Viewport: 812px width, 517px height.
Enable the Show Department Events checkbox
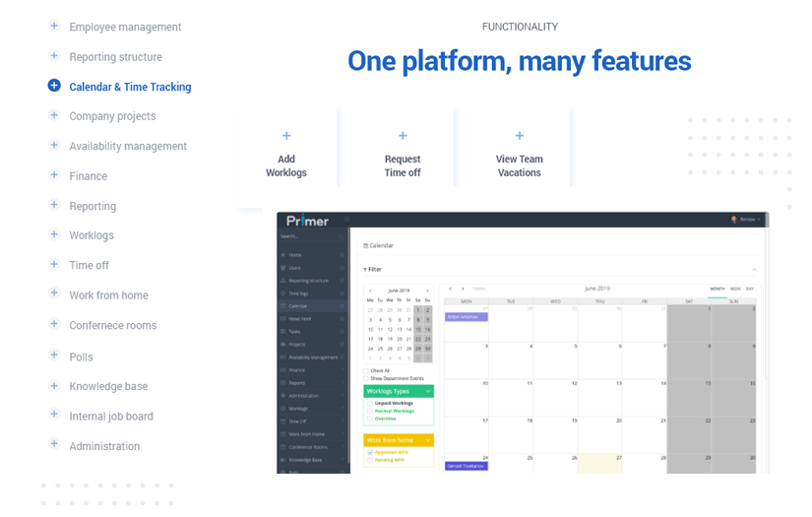point(366,379)
